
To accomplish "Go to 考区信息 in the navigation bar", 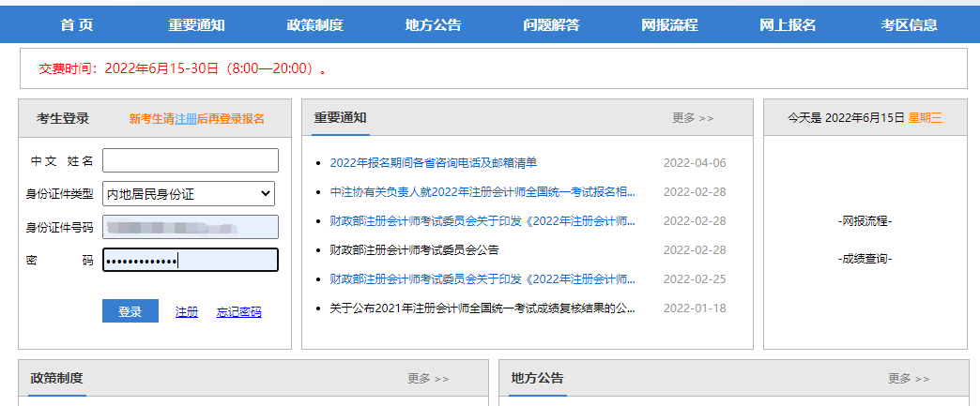I will coord(909,25).
